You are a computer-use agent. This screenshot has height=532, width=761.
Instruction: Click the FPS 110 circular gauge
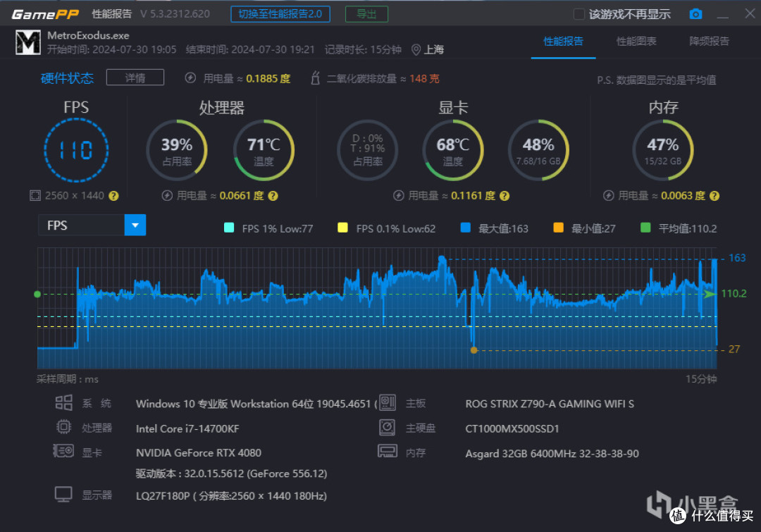tap(76, 151)
